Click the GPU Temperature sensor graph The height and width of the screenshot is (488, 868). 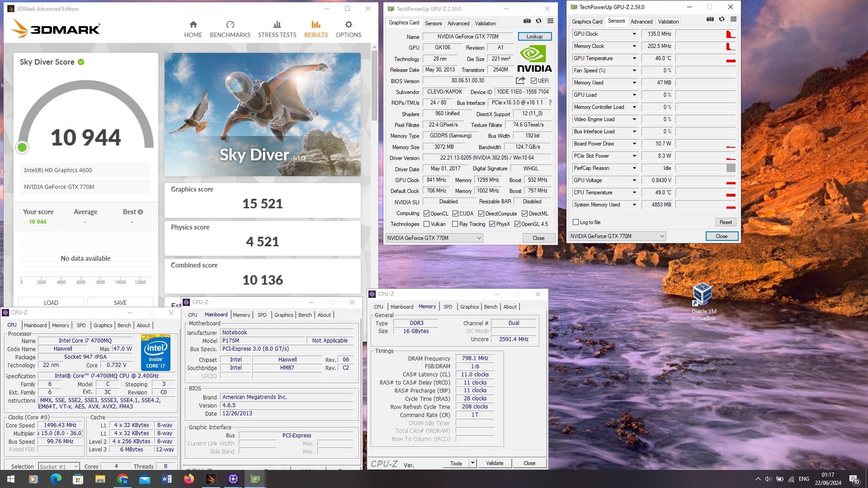[x=705, y=58]
